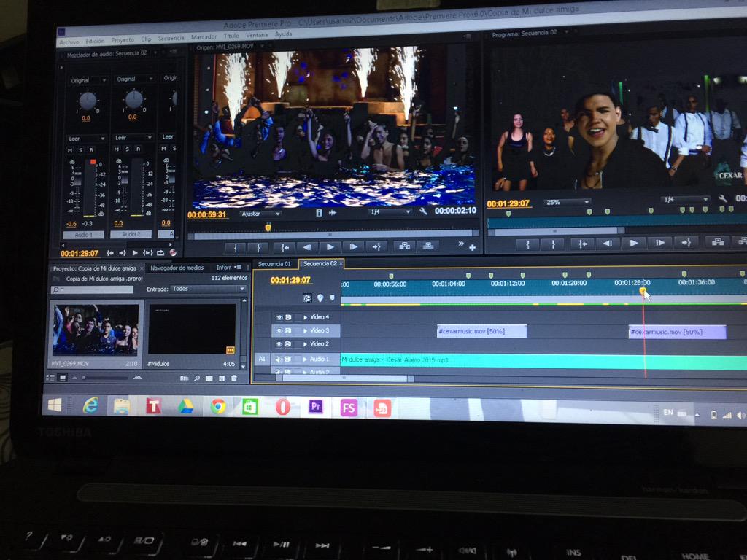Viewport: 747px width, 560px height.
Task: Open Program monitor settings wrench
Action: (723, 198)
